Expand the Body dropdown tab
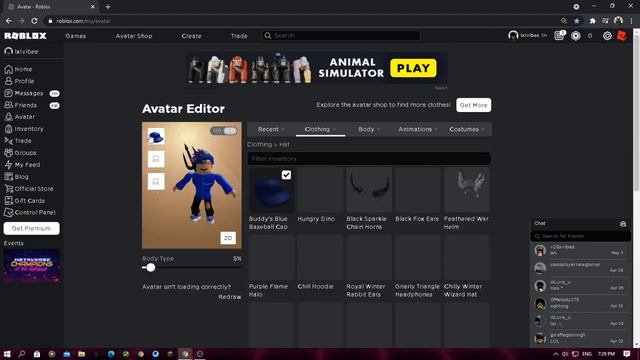640x360 pixels. pos(369,129)
